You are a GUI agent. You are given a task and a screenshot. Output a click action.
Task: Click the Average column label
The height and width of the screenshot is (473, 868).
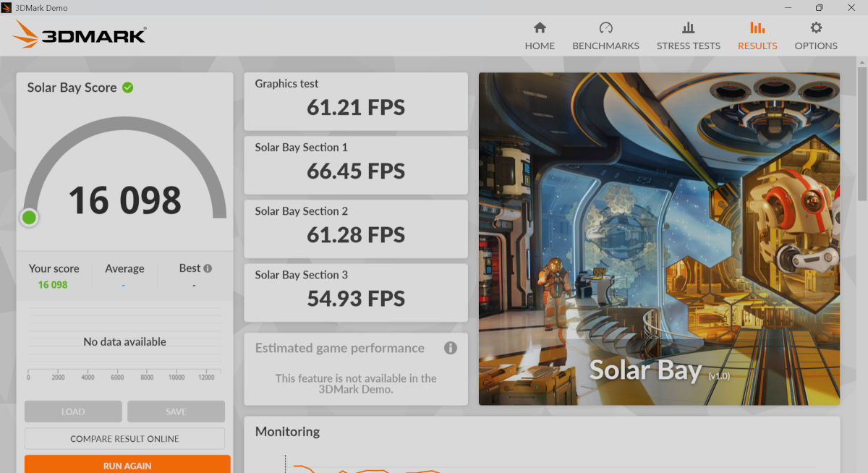(124, 268)
